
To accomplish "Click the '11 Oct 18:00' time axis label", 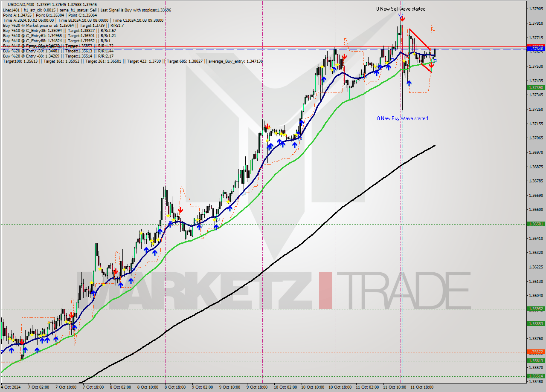I will [422, 387].
